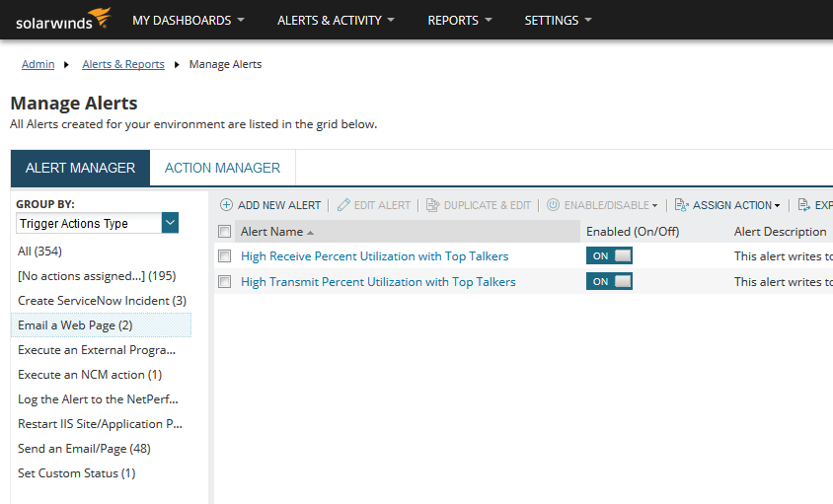Viewport: 833px width, 504px height.
Task: Click the Alert Name sort arrow
Action: click(311, 233)
